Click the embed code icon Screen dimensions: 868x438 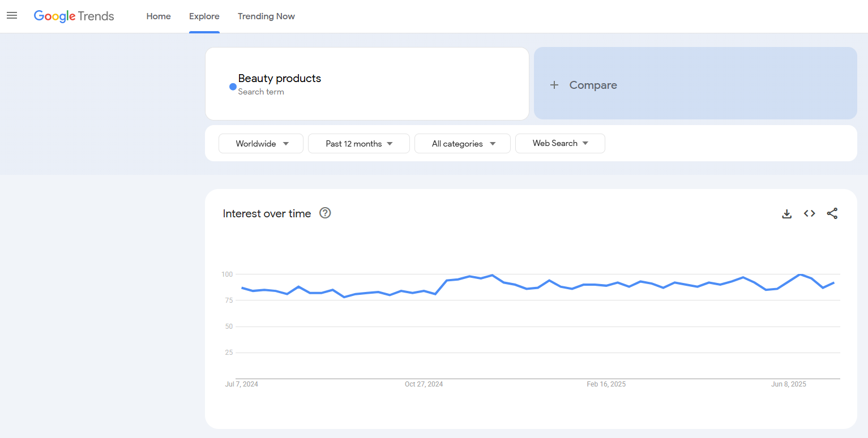pos(810,213)
